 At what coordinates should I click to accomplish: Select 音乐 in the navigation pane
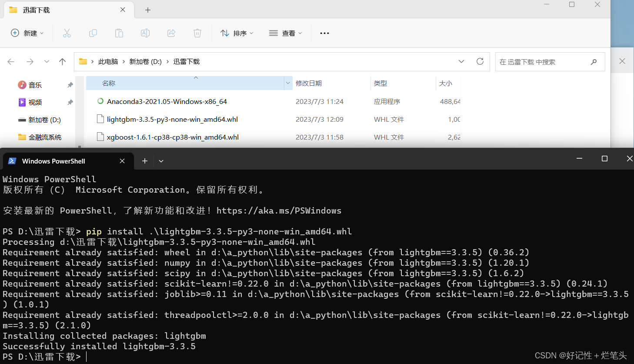(35, 85)
